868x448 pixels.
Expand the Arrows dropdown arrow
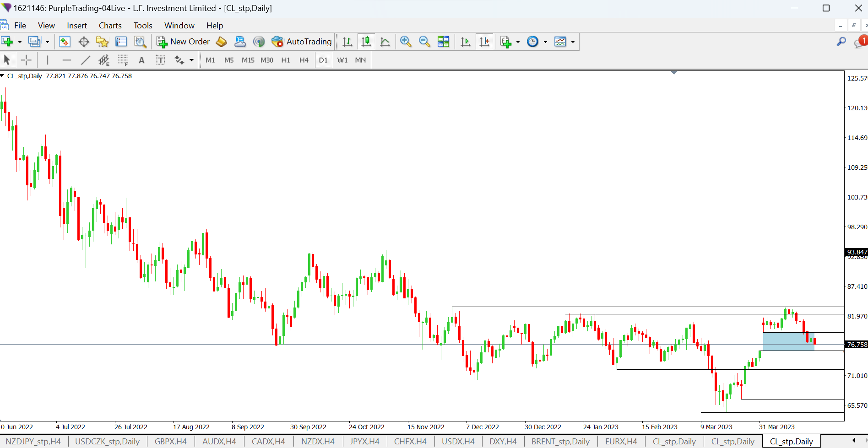pyautogui.click(x=191, y=60)
